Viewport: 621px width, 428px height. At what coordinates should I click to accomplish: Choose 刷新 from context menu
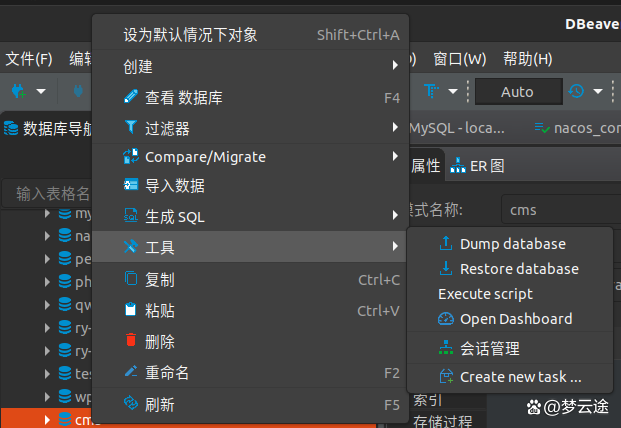[x=250, y=404]
